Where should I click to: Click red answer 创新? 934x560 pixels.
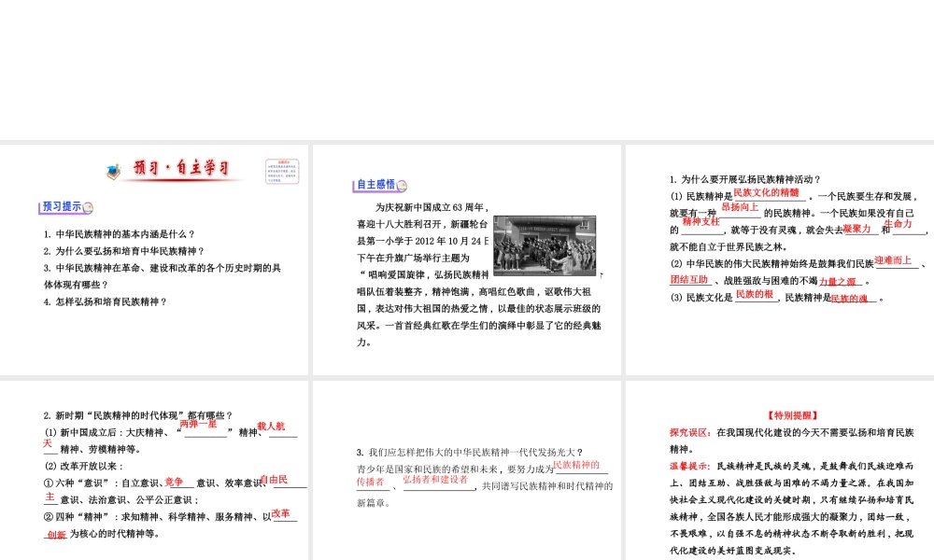pos(57,535)
